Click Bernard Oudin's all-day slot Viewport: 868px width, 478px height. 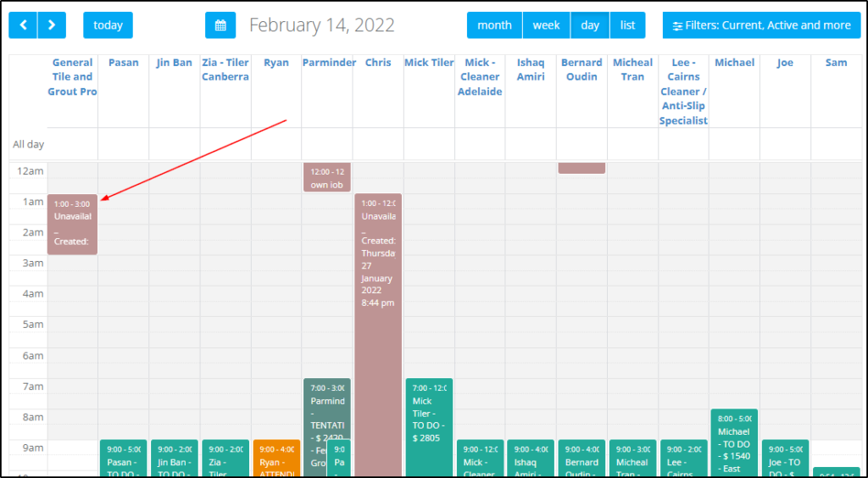[x=581, y=144]
